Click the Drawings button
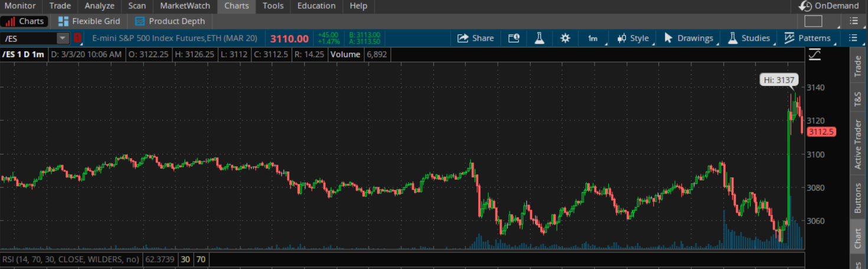The image size is (868, 269). coord(688,38)
